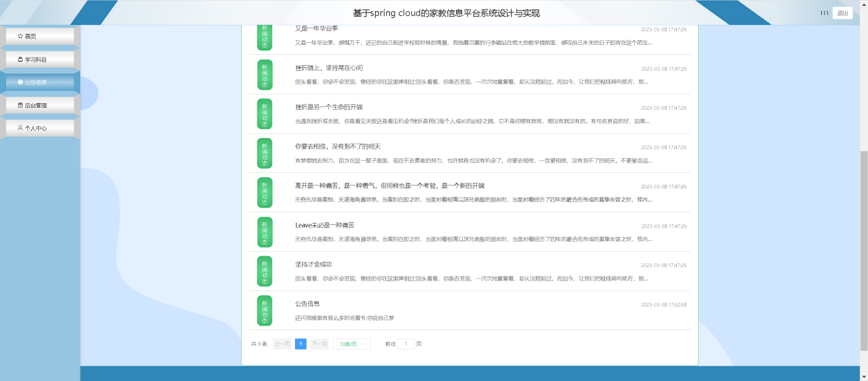Click the 上一页 pagination button
The image size is (868, 381).
point(282,344)
